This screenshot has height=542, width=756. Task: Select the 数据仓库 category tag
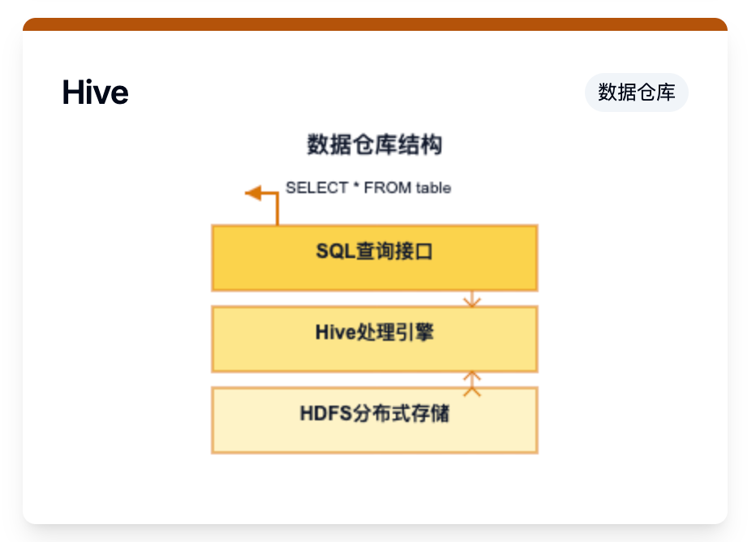coord(636,92)
